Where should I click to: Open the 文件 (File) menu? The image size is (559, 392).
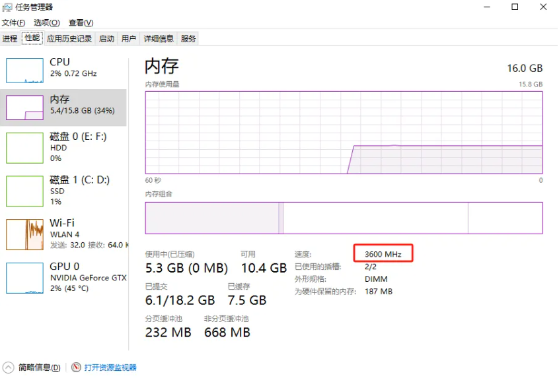pos(13,22)
